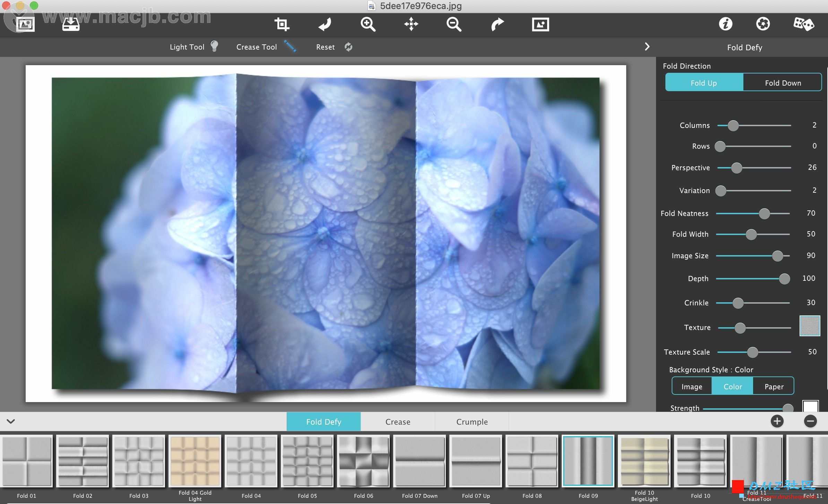Remove a preset with the minus button

click(x=810, y=421)
